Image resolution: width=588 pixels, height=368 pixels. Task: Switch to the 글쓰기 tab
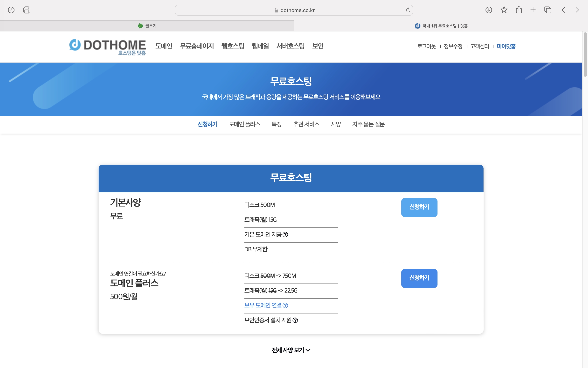tap(147, 26)
